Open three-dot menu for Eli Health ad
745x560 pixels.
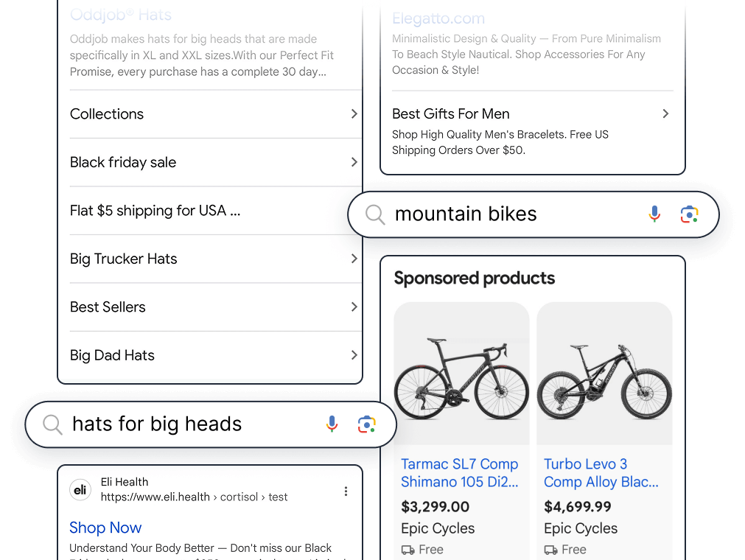click(x=346, y=491)
